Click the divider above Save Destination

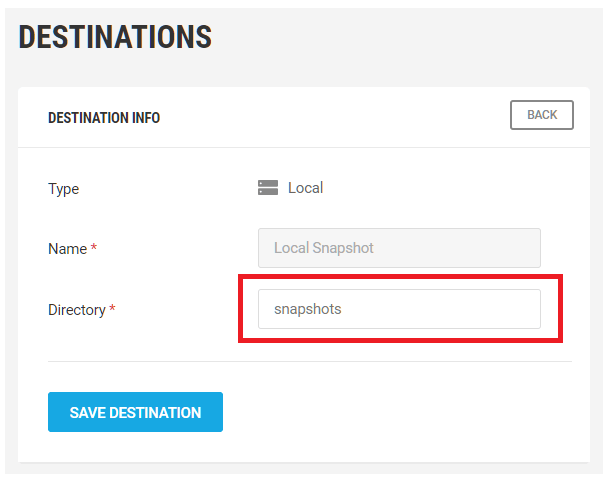[x=310, y=361]
